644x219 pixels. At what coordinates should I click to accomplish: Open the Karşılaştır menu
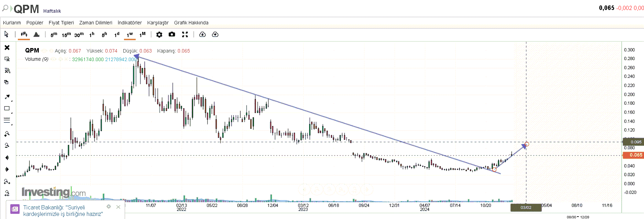pos(158,23)
